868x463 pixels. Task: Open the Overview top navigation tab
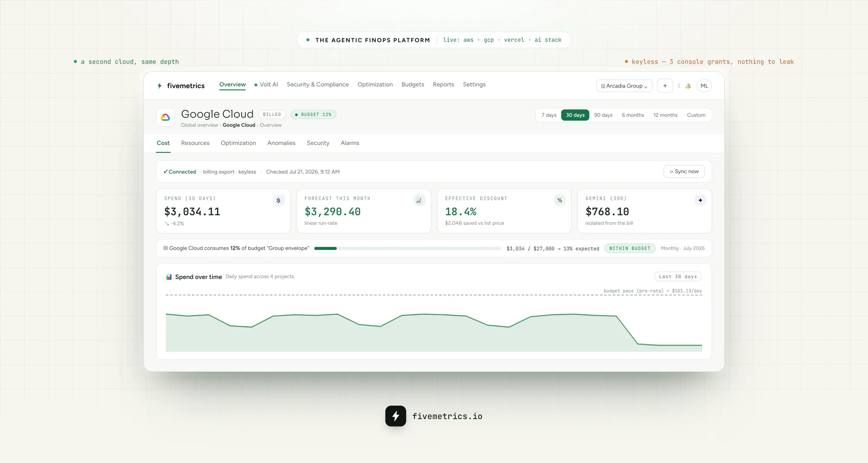click(x=232, y=85)
